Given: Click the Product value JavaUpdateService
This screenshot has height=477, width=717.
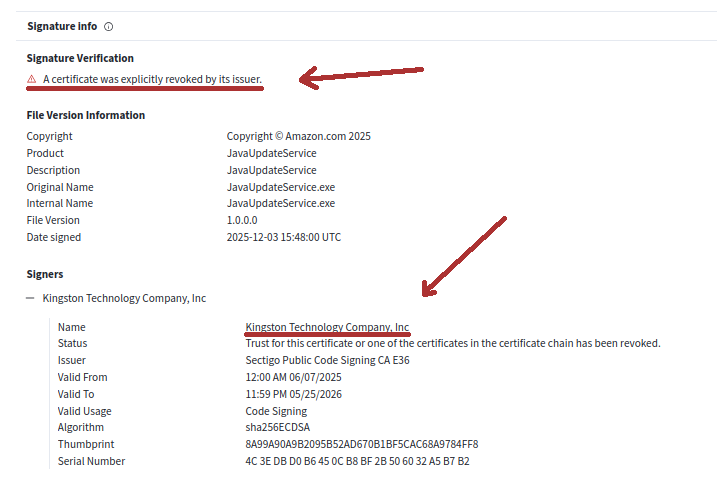Looking at the screenshot, I should [x=272, y=153].
